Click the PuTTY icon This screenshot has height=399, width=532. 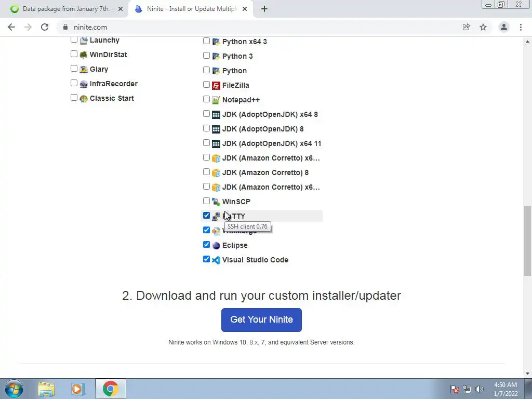[x=216, y=217]
